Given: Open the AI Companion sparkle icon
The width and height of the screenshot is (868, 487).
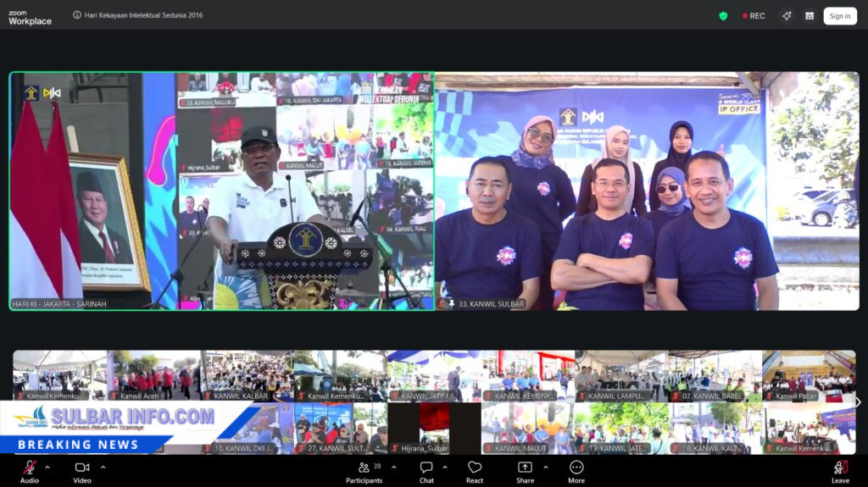Looking at the screenshot, I should tap(787, 15).
